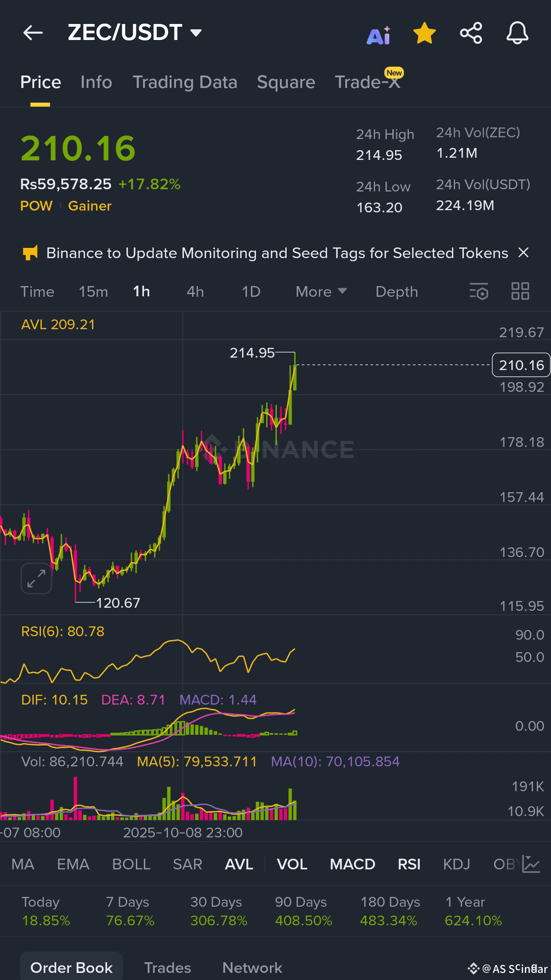The height and width of the screenshot is (980, 551).
Task: Open the chart layout grid icon
Action: pos(520,291)
